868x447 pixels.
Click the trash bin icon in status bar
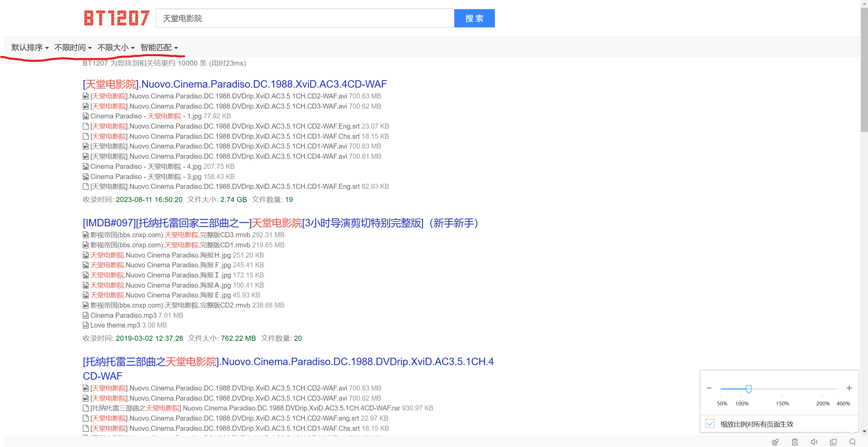[x=795, y=442]
